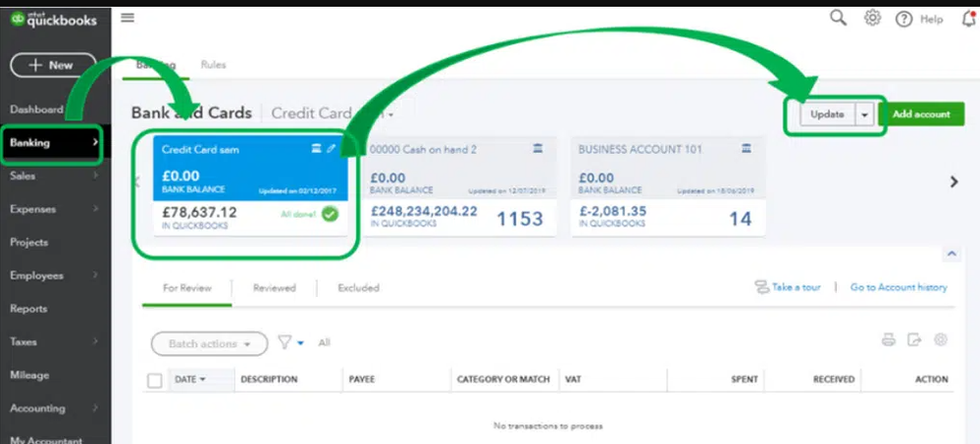Image resolution: width=980 pixels, height=444 pixels.
Task: Click the filter funnel icon
Action: tap(284, 342)
